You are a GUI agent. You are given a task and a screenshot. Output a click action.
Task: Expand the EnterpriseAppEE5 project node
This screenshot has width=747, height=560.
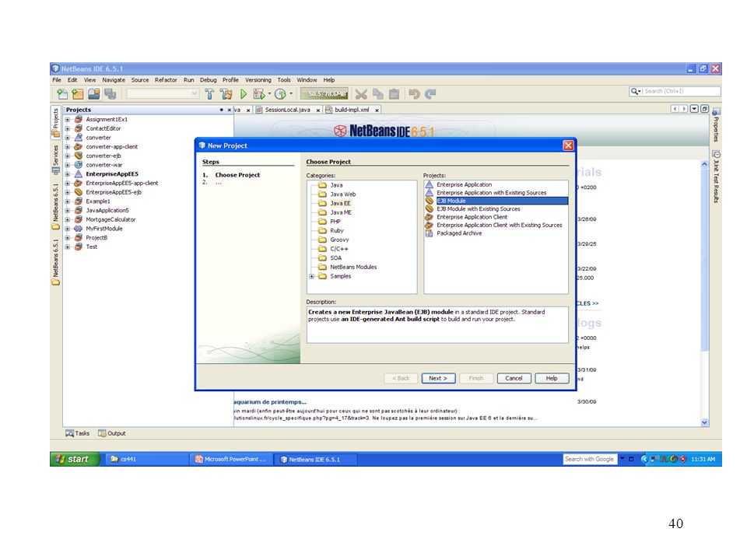click(x=67, y=174)
